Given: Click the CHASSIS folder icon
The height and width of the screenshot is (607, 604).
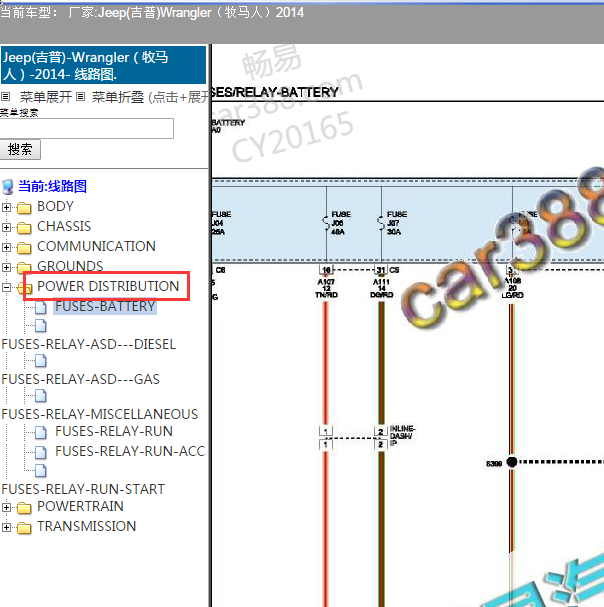Looking at the screenshot, I should (x=24, y=228).
